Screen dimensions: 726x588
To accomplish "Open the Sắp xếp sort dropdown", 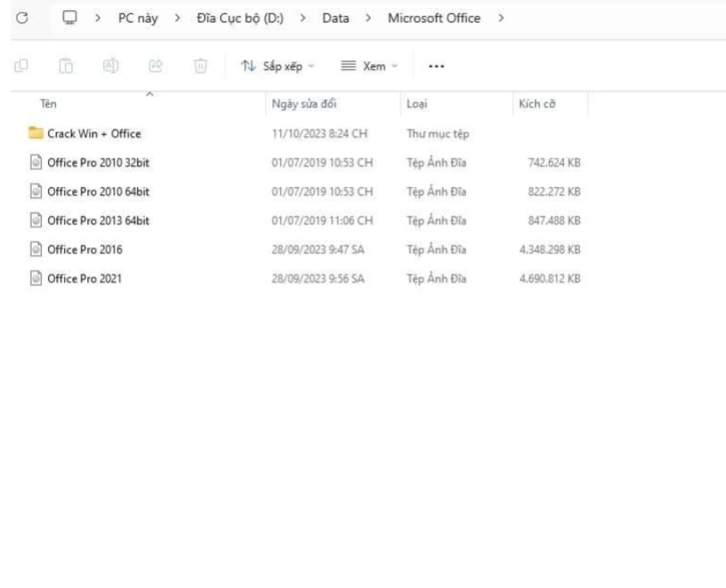I will tap(277, 66).
